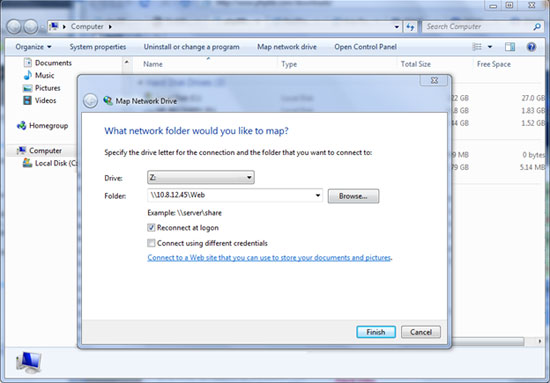Screen dimensions: 550x383
Task: Click the back arrow in Map Network Drive dialog
Action: [x=90, y=101]
